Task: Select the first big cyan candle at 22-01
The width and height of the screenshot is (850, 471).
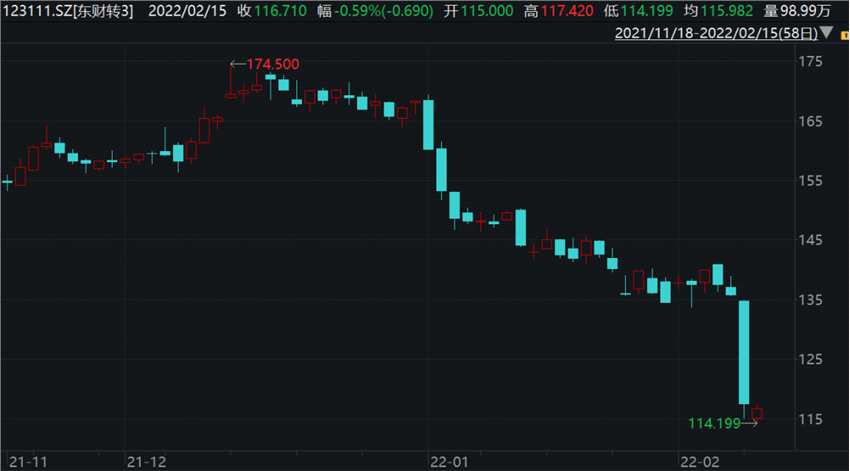Action: pyautogui.click(x=428, y=124)
